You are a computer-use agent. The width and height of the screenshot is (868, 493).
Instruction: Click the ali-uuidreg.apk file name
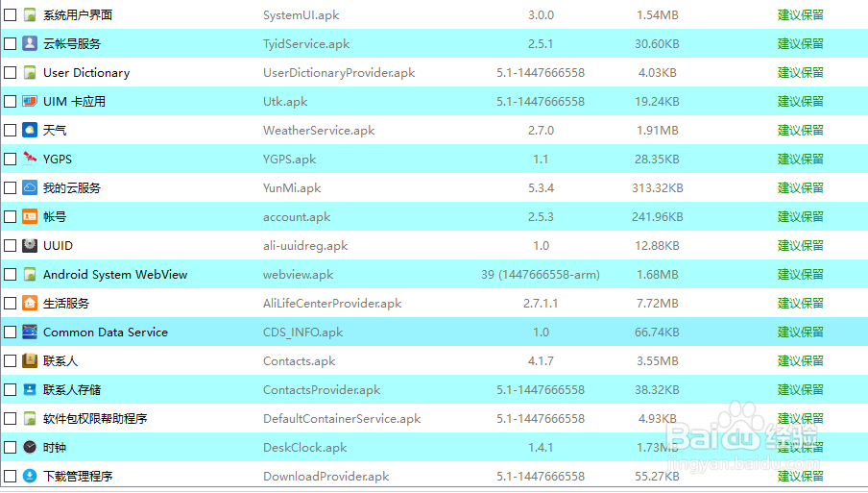tap(305, 246)
